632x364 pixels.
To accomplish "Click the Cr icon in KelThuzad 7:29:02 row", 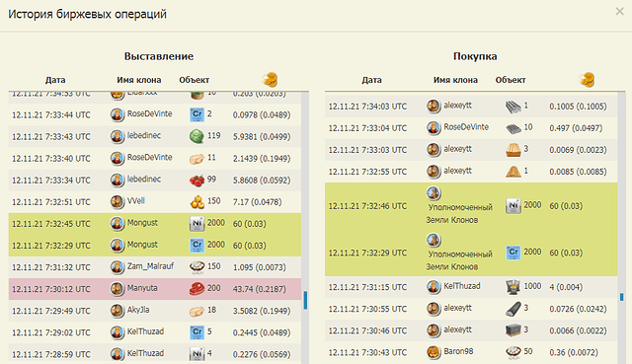I will point(197,332).
